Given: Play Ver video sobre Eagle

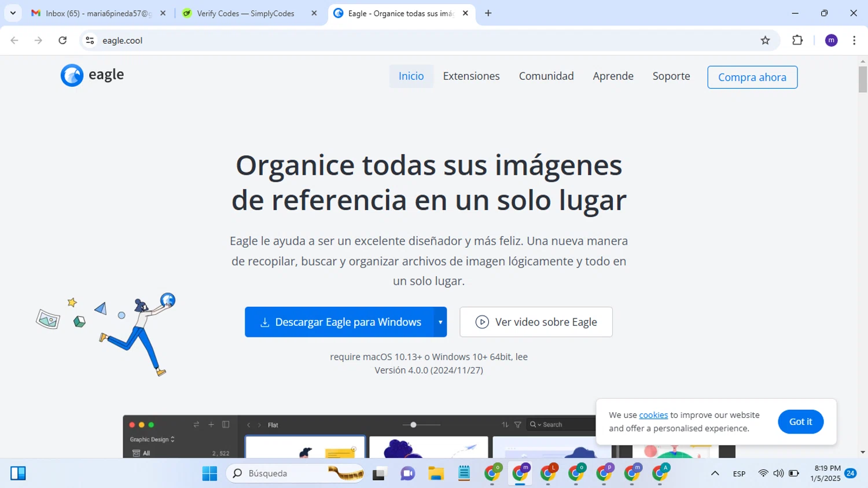Looking at the screenshot, I should click(536, 322).
